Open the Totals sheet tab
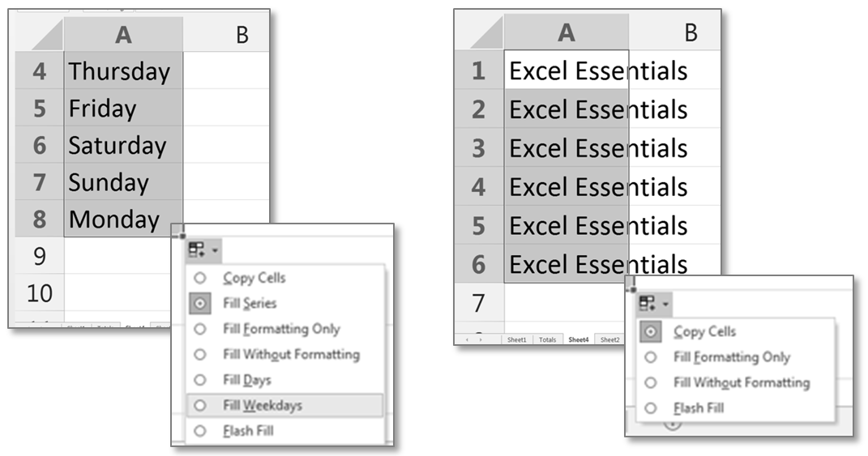Viewport: 868px width, 456px height. [547, 340]
